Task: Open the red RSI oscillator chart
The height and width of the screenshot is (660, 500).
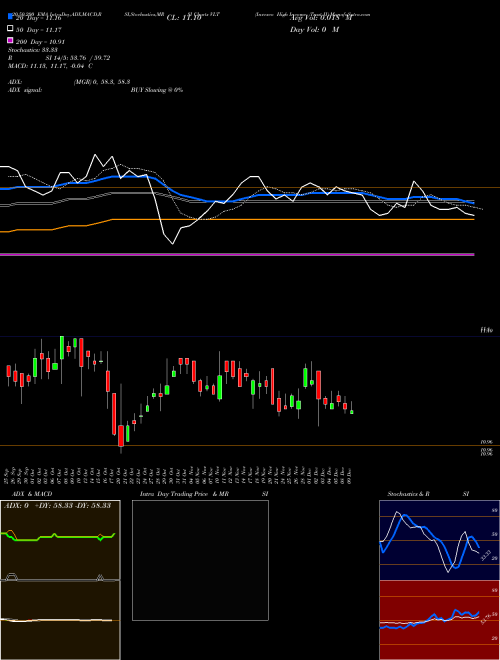Action: coord(439,620)
